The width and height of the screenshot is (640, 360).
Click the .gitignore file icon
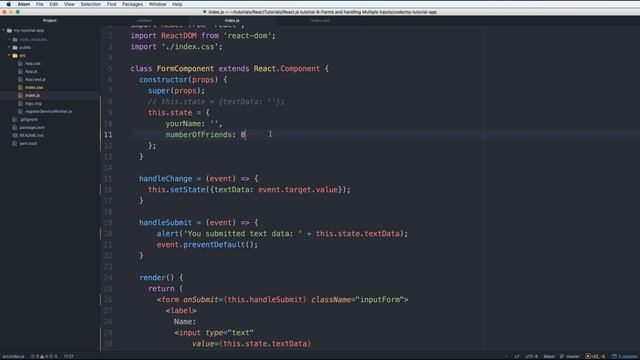(15, 120)
